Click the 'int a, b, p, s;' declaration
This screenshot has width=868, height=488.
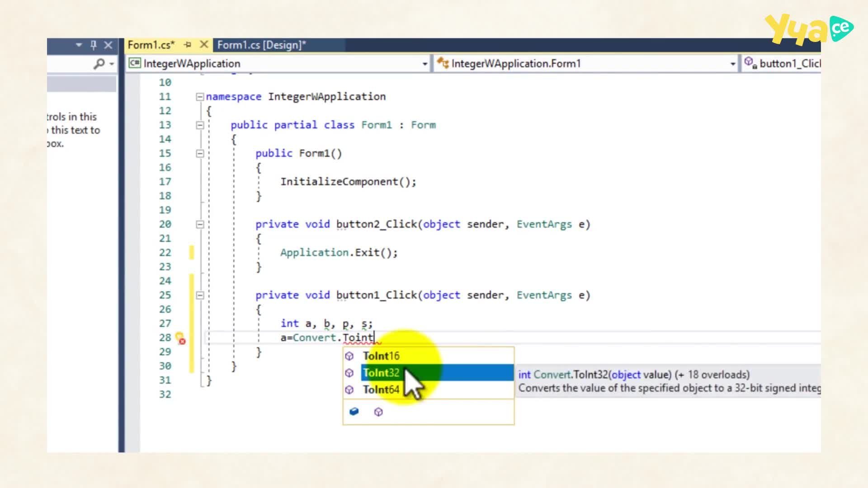click(x=326, y=324)
